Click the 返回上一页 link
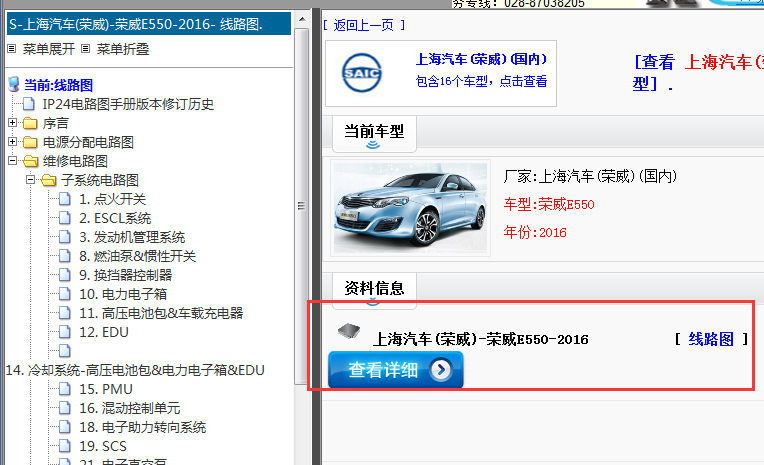 [x=363, y=25]
